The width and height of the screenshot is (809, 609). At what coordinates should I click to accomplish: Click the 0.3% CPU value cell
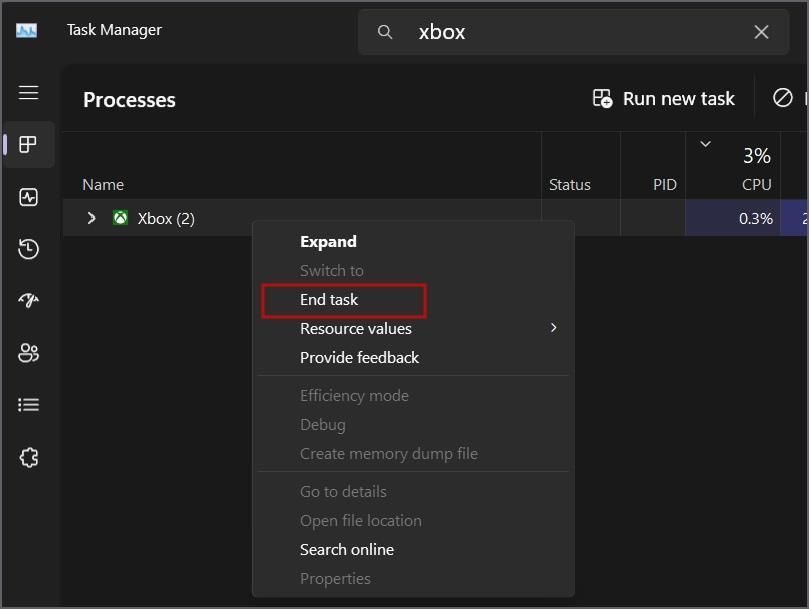[x=733, y=218]
